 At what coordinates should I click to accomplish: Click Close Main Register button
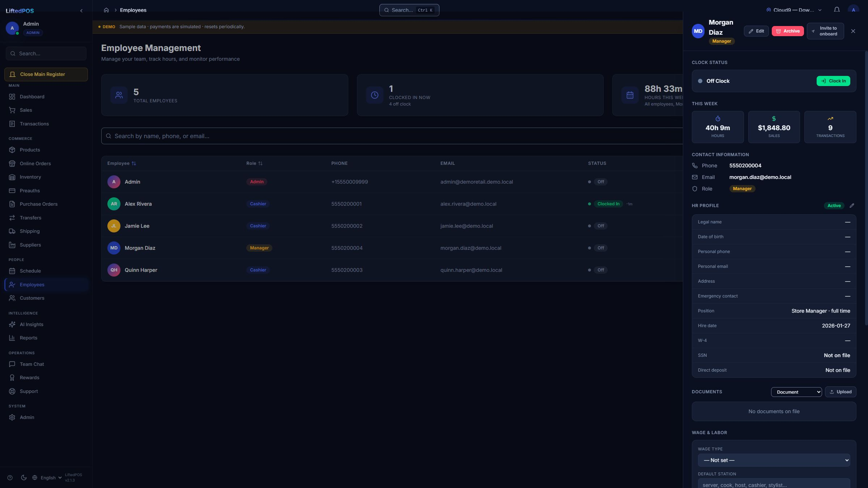[x=46, y=74]
